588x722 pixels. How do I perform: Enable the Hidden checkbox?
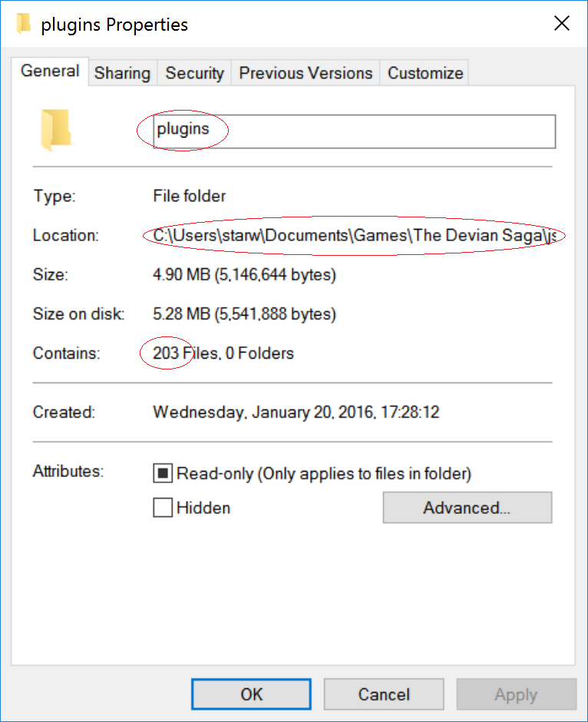point(163,508)
